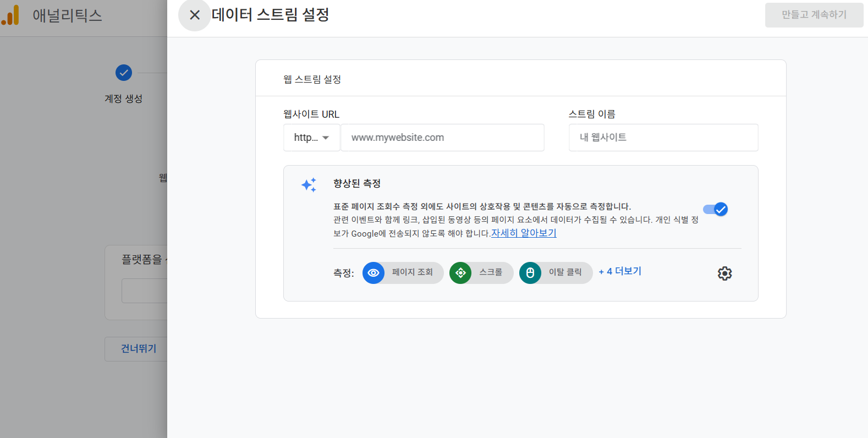Viewport: 868px width, 438px height.
Task: Click the 웹 스트림 설정 heading
Action: (312, 79)
